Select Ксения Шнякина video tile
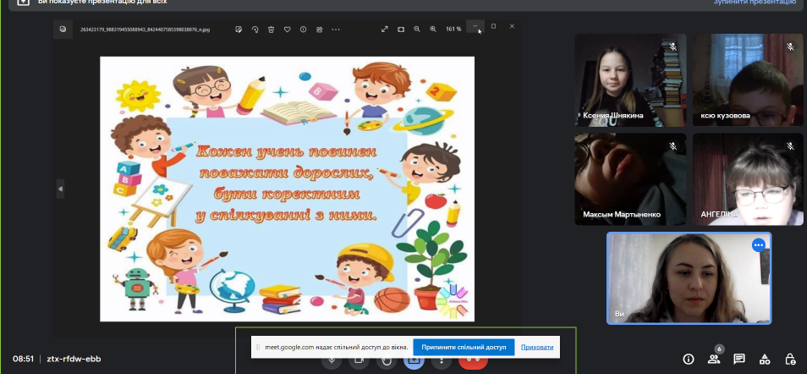Screen dimensions: 807x374 tap(630, 80)
